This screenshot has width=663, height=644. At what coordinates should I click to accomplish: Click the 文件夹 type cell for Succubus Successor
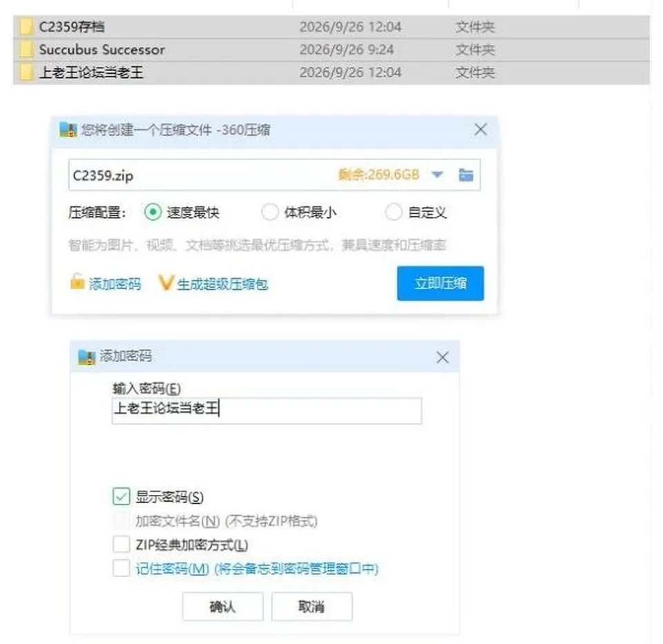475,50
